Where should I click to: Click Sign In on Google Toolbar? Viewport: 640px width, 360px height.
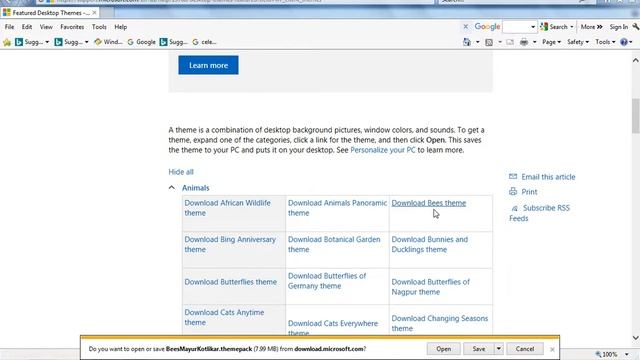click(619, 27)
